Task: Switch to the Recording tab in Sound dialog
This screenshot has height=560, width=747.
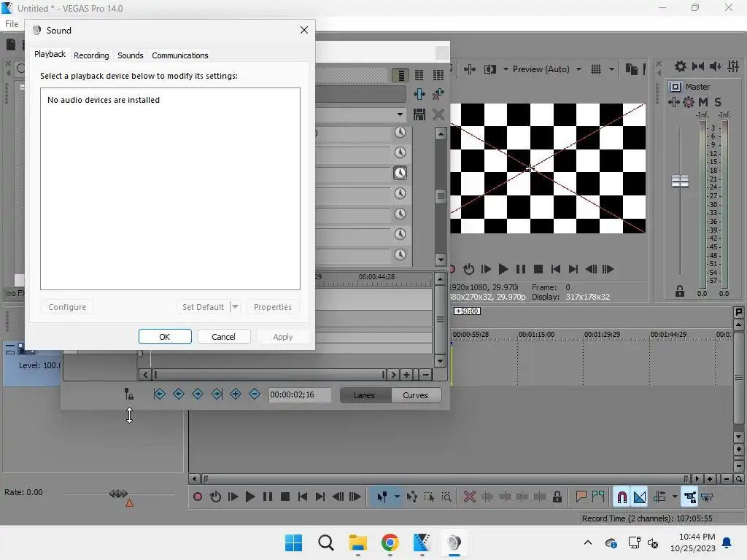Action: pos(91,55)
